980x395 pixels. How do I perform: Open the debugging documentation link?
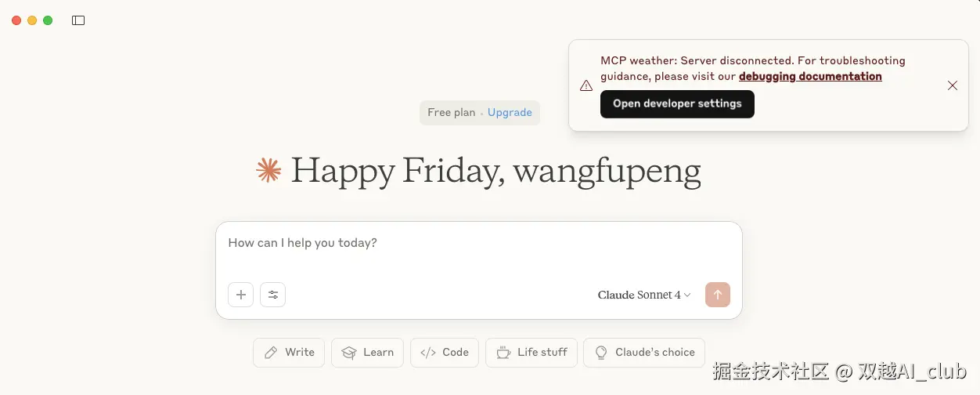click(810, 76)
